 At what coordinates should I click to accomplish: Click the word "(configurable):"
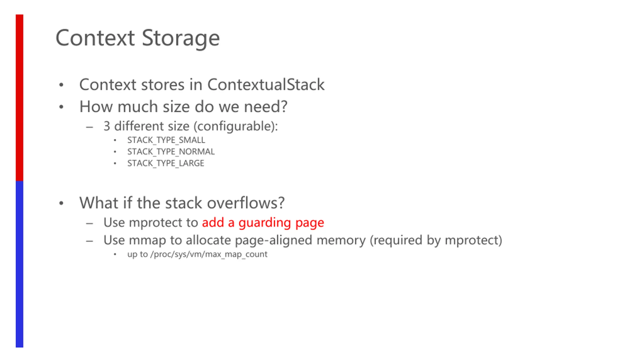pos(235,126)
